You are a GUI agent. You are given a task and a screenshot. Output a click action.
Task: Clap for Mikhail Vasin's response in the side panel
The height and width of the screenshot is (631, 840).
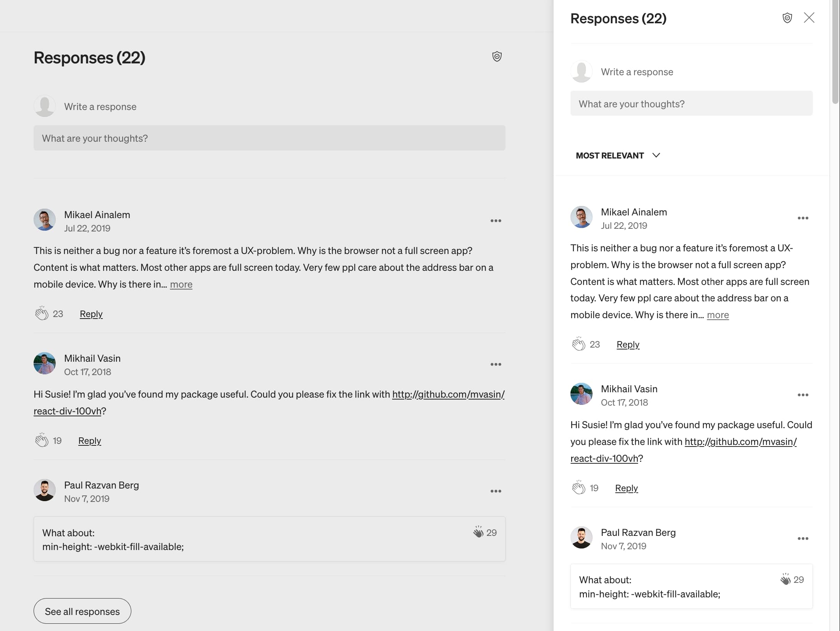pyautogui.click(x=578, y=487)
